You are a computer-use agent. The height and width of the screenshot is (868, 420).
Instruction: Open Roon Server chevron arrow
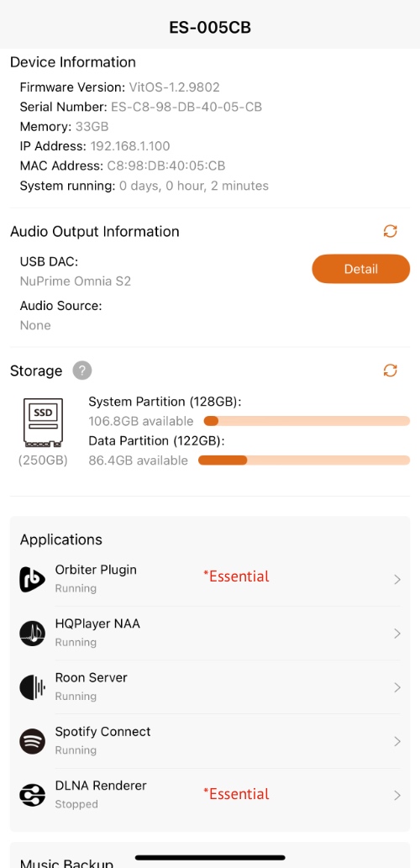pos(396,687)
